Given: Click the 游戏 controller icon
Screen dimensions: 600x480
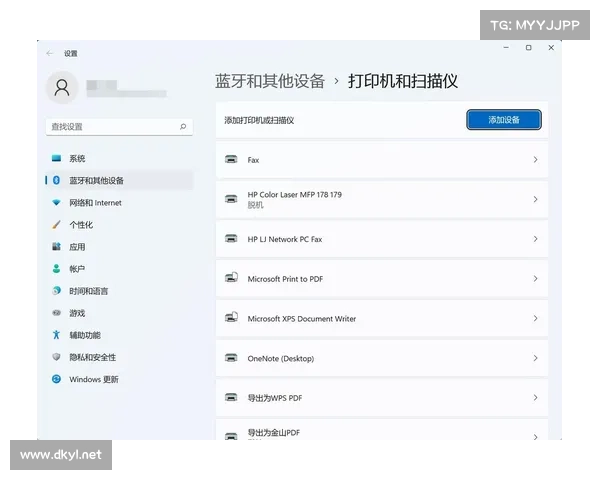Looking at the screenshot, I should pyautogui.click(x=56, y=313).
